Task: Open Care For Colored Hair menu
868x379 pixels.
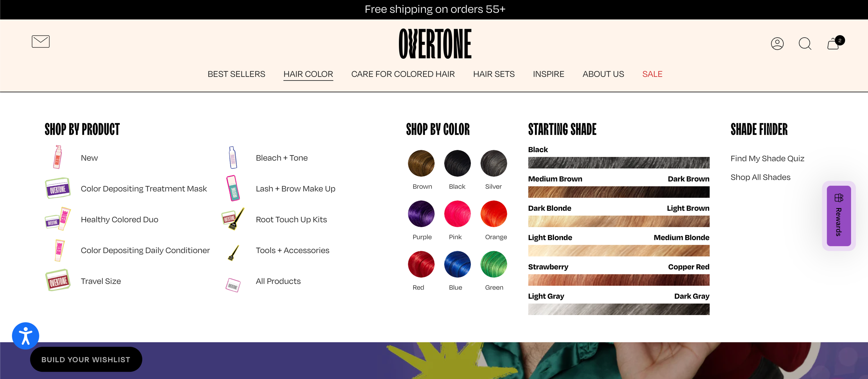Action: click(403, 74)
